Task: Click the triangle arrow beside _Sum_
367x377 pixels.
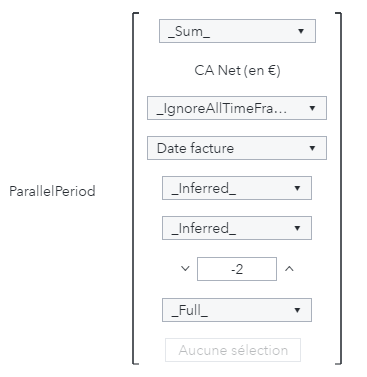Action: (x=301, y=31)
